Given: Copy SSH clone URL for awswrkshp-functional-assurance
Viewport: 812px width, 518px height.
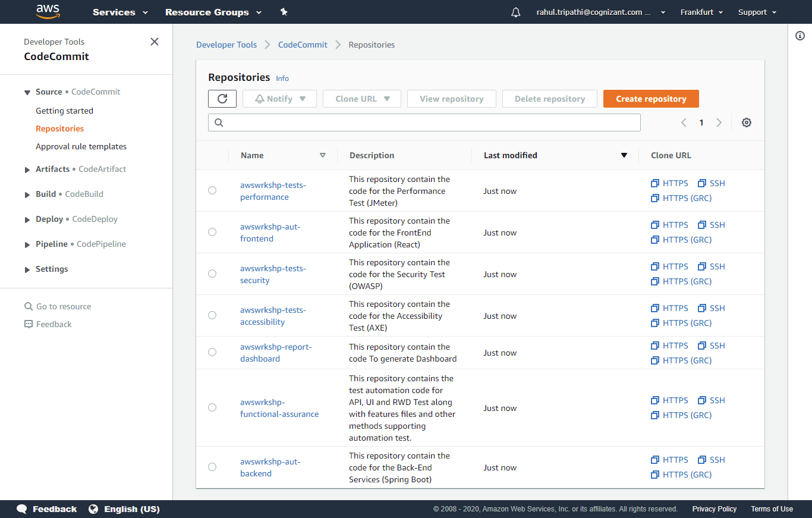Looking at the screenshot, I should 712,400.
